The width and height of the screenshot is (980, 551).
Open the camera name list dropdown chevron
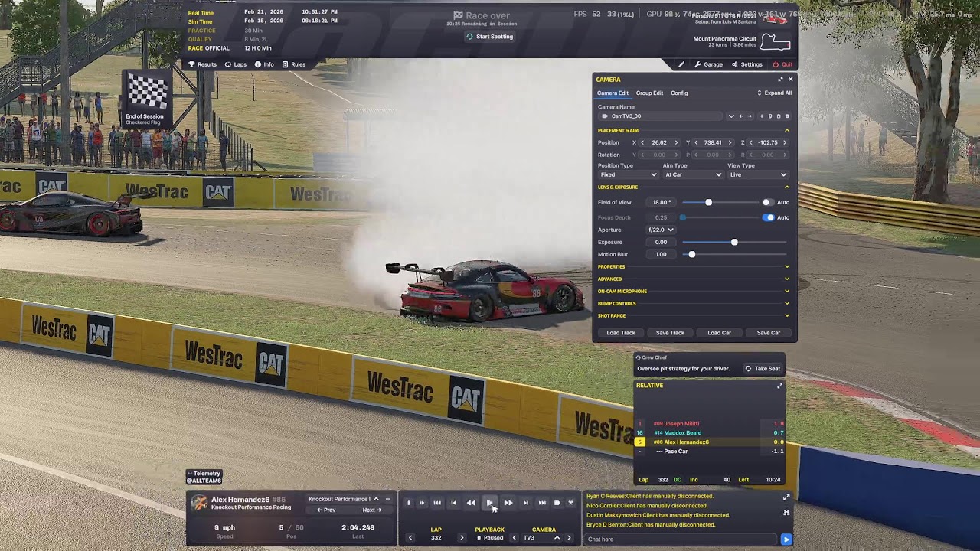(731, 116)
